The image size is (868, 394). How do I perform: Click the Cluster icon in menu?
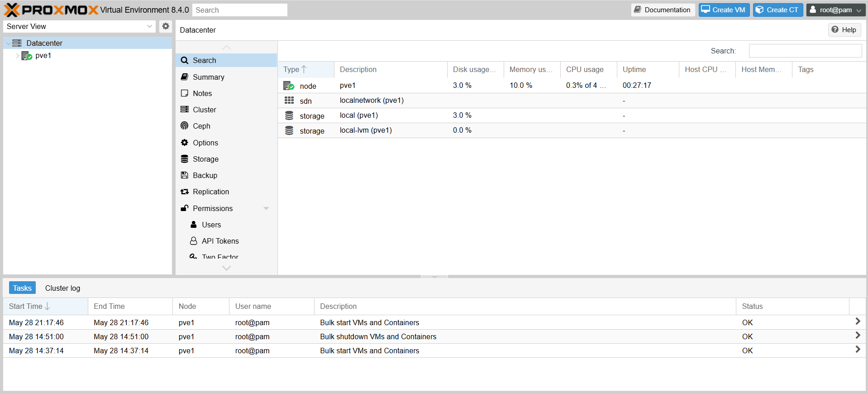tap(185, 110)
